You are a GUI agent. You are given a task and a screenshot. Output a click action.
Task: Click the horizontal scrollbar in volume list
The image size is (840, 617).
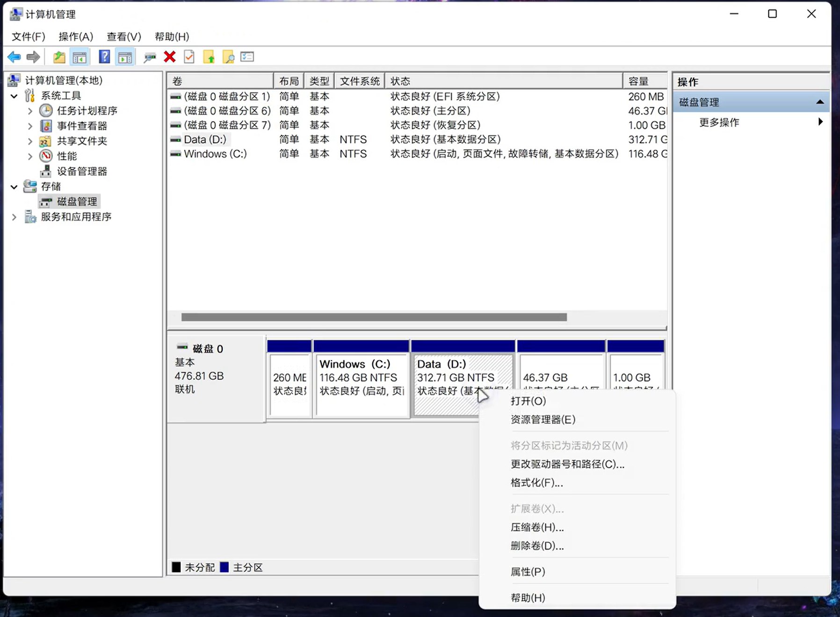point(374,317)
